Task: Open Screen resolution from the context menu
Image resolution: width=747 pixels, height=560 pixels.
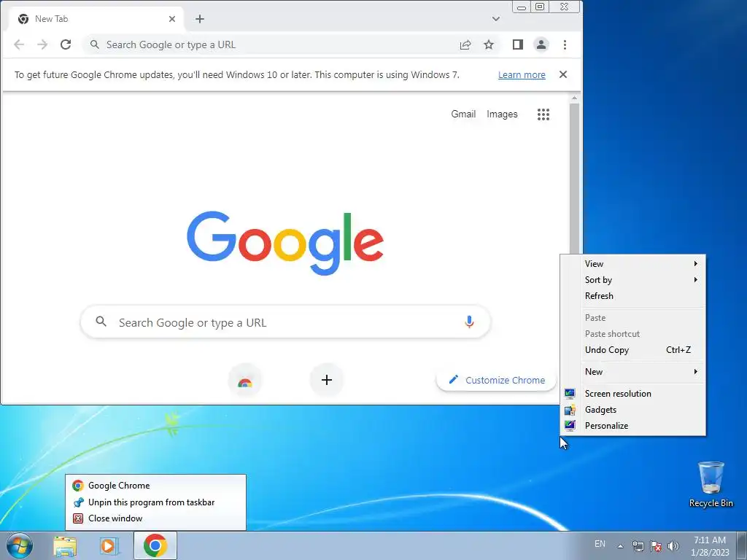Action: [x=633, y=394]
